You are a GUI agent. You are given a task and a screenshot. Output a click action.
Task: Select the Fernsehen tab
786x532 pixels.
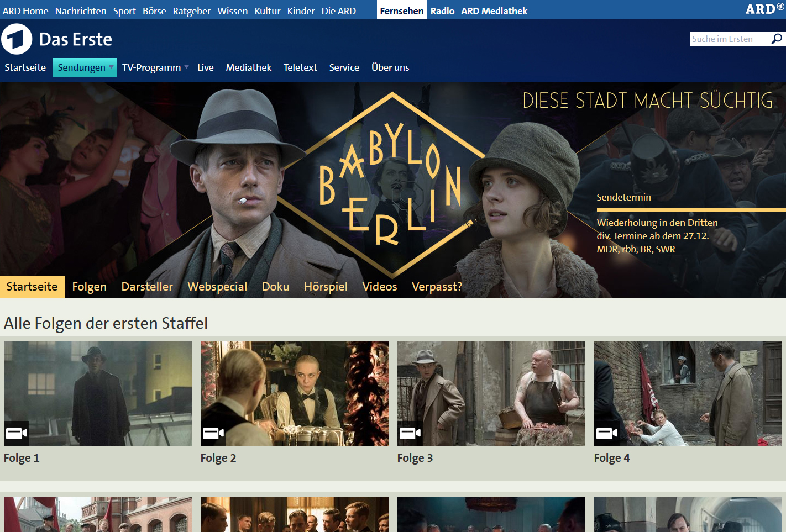tap(402, 10)
